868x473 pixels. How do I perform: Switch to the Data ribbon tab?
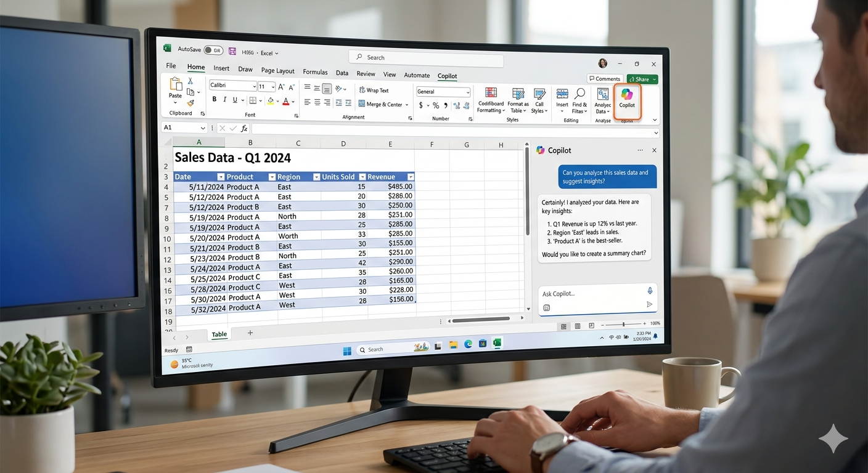(342, 73)
